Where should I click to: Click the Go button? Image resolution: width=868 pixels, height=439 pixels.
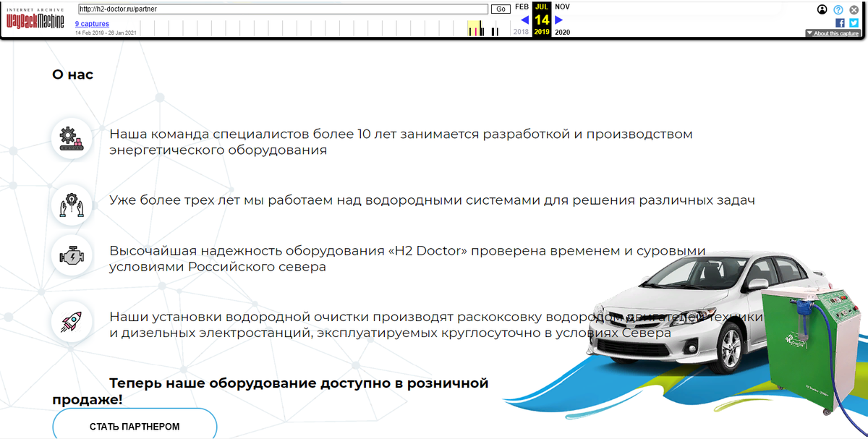coord(501,9)
